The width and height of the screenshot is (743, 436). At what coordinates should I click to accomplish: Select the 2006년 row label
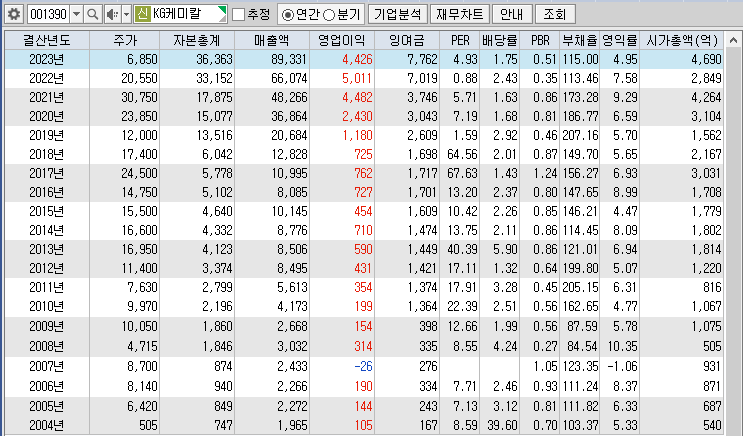tap(46, 386)
